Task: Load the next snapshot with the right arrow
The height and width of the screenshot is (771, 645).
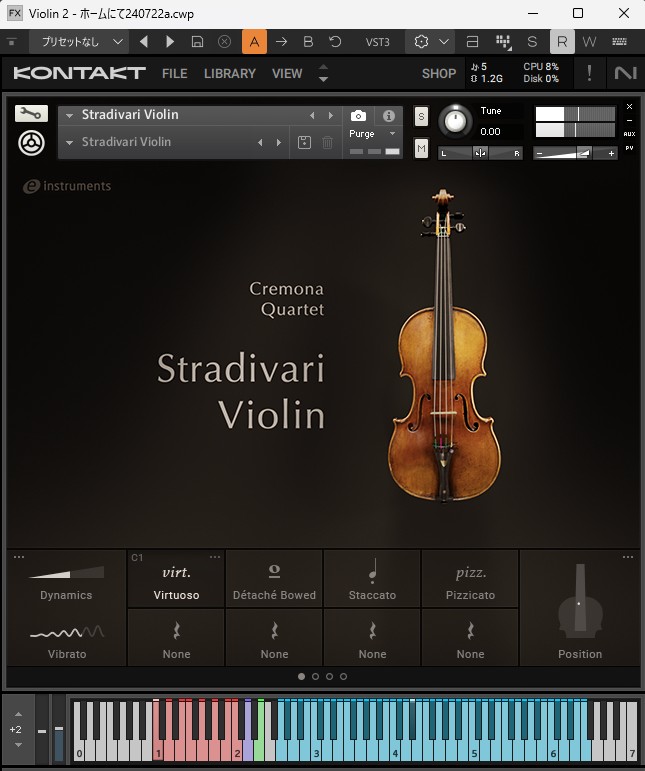Action: coord(279,143)
